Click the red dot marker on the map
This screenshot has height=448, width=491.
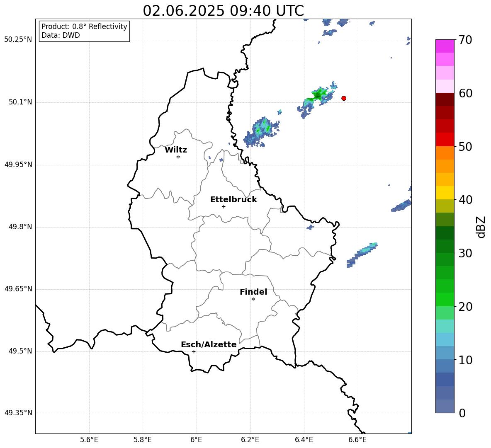coord(344,98)
